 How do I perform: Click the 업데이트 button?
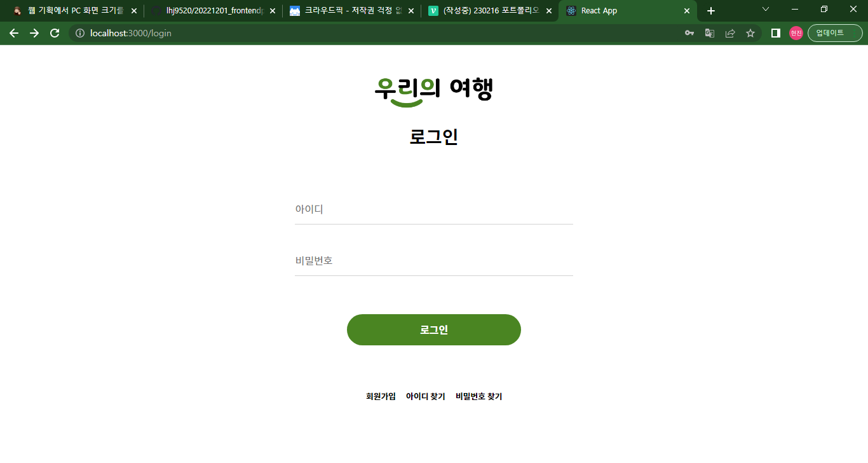tap(835, 33)
